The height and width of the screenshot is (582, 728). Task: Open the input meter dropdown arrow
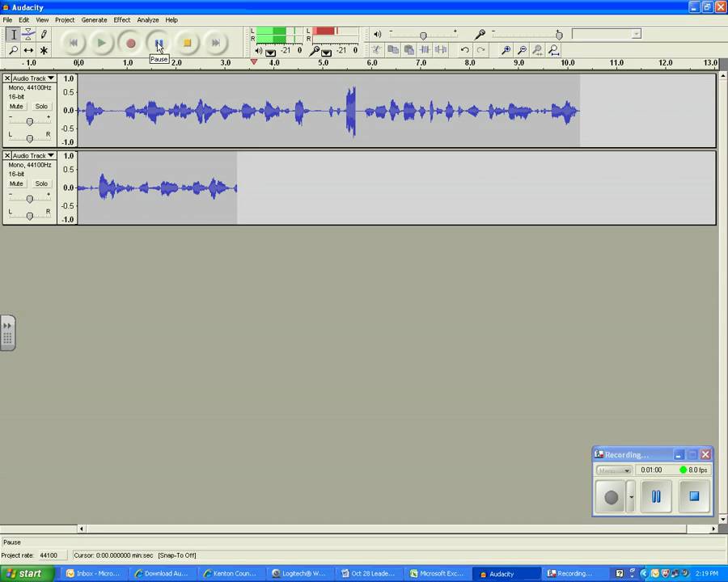coord(327,53)
